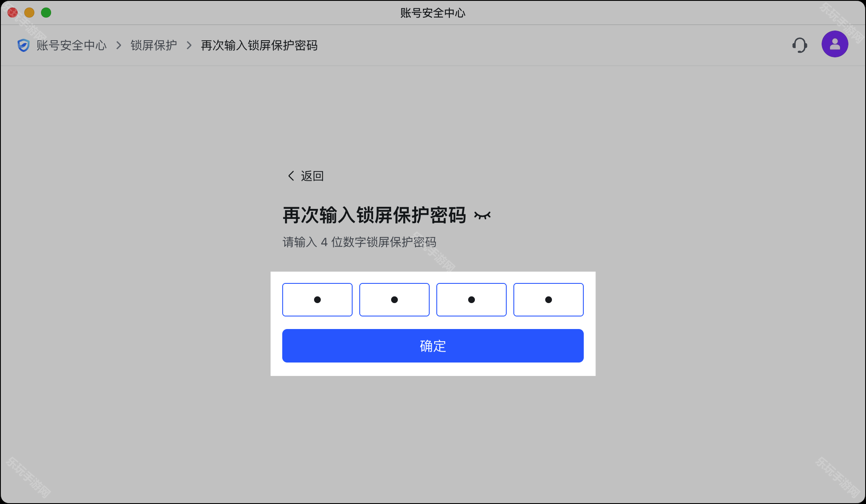The image size is (866, 504).
Task: Click the 再次输入锁屏保护密码 breadcrumb
Action: pyautogui.click(x=259, y=45)
